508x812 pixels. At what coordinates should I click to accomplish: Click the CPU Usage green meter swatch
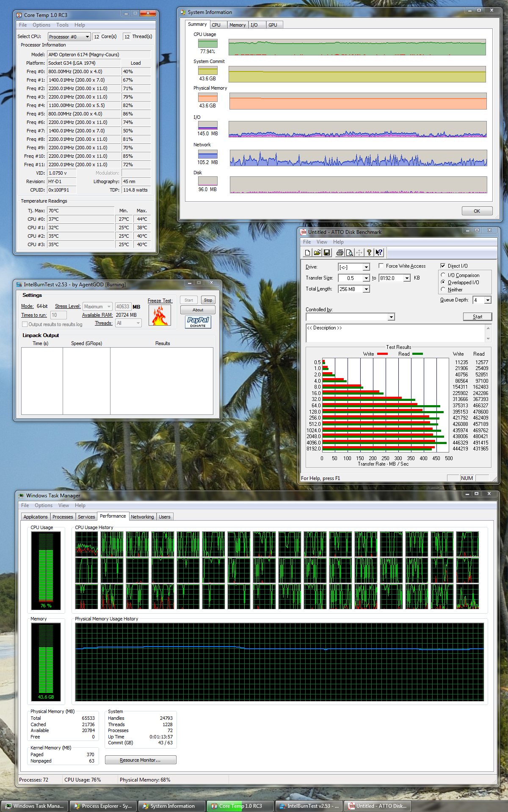coord(208,44)
